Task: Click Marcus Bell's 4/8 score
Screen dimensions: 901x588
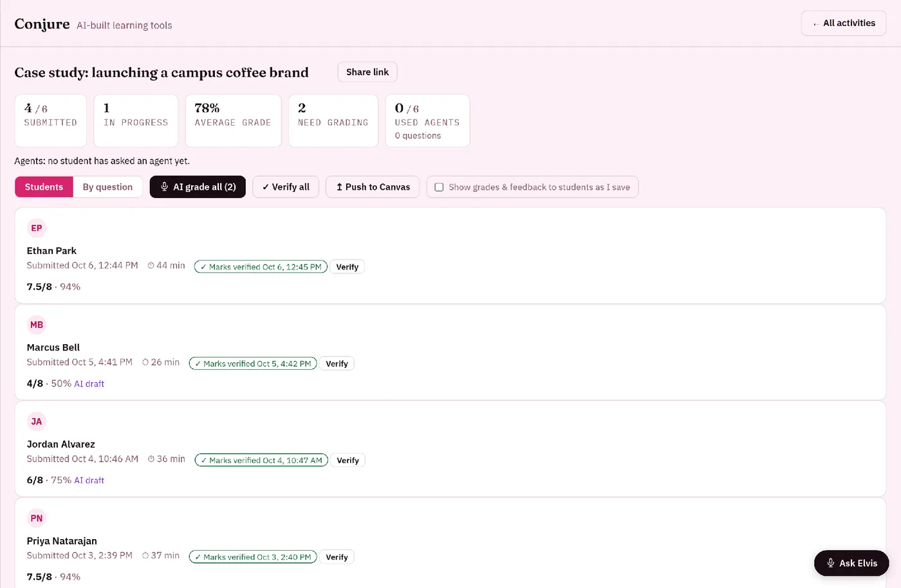Action: [35, 383]
